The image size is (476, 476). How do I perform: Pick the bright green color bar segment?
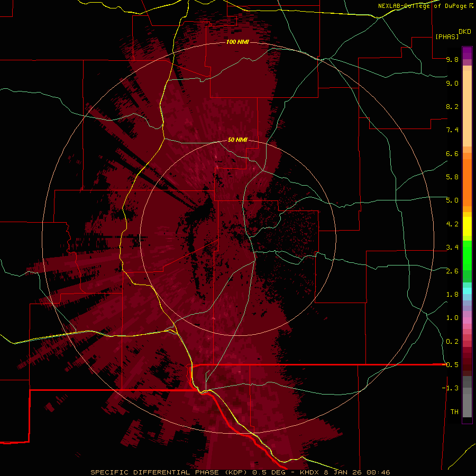[x=467, y=255]
